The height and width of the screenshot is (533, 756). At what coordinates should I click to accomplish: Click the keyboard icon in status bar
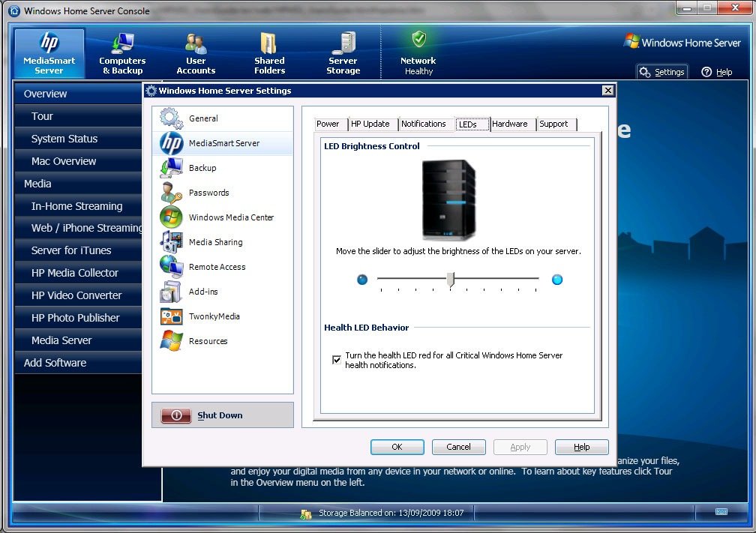pyautogui.click(x=721, y=512)
